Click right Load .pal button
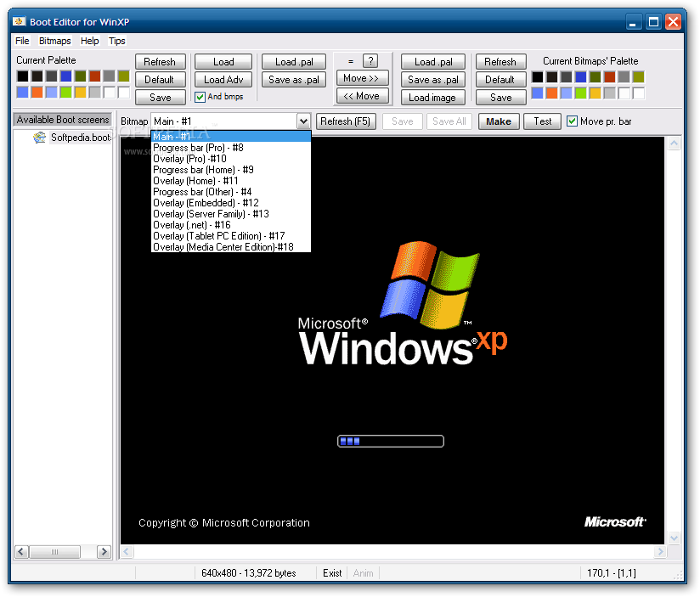Viewport: 700px width, 597px height. pyautogui.click(x=433, y=62)
